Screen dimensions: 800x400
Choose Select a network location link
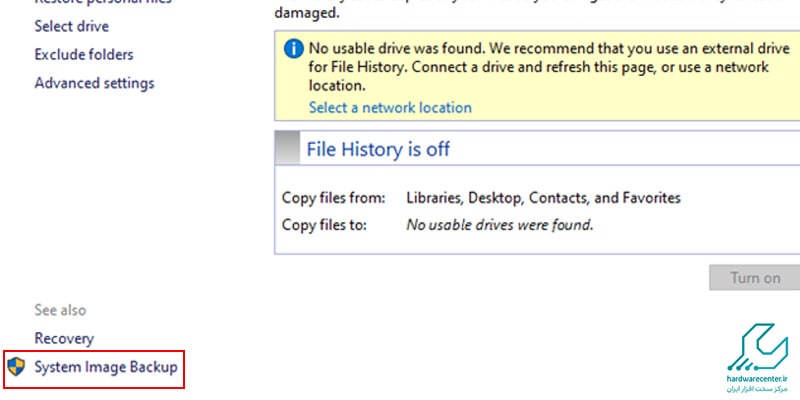[390, 108]
